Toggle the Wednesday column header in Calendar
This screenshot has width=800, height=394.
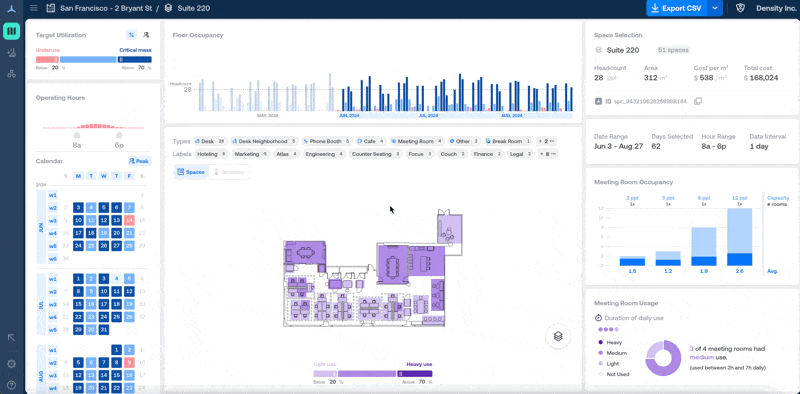[104, 176]
